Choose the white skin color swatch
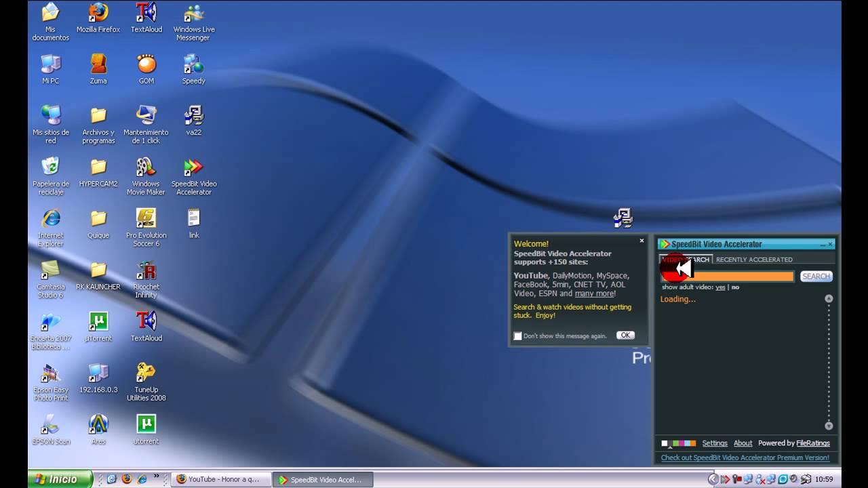Viewport: 868px width, 488px height. 665,443
